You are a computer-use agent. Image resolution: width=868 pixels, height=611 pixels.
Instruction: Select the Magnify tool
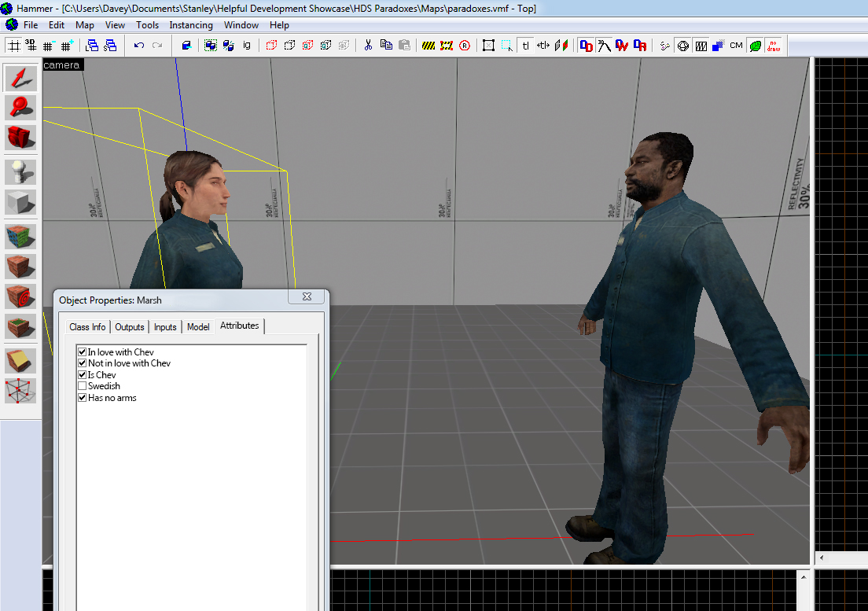[20, 108]
